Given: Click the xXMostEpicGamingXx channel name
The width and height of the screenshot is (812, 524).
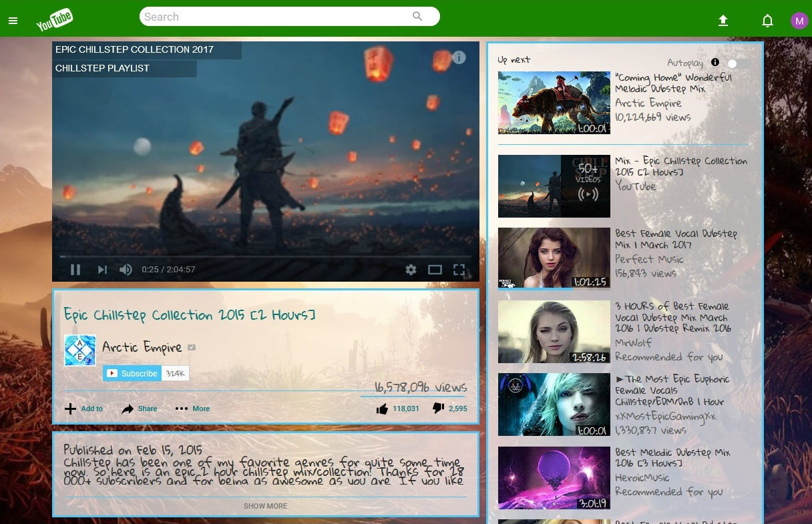Looking at the screenshot, I should click(x=665, y=416).
